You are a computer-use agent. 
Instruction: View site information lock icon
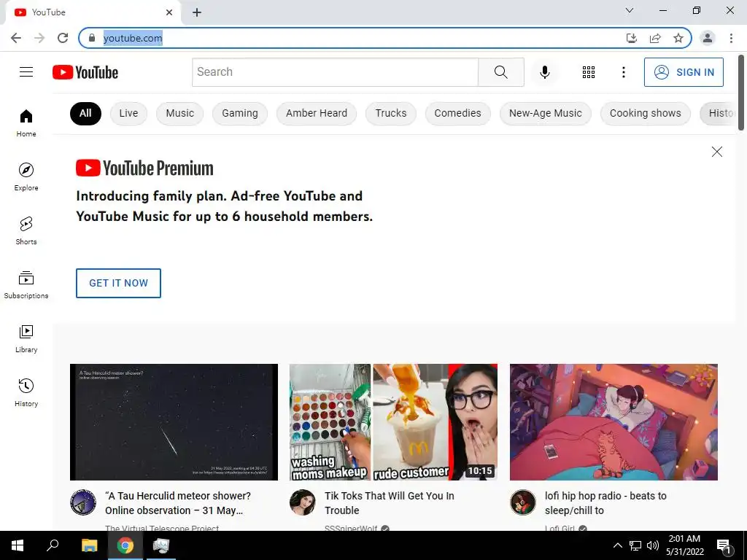pyautogui.click(x=91, y=38)
